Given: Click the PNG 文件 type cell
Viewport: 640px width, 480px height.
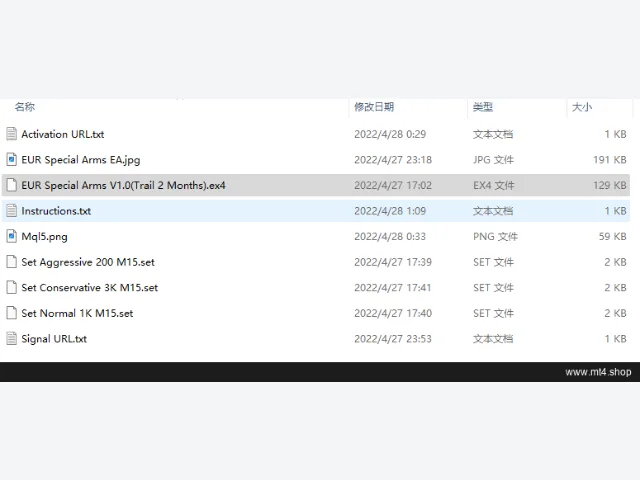Looking at the screenshot, I should click(x=495, y=237).
